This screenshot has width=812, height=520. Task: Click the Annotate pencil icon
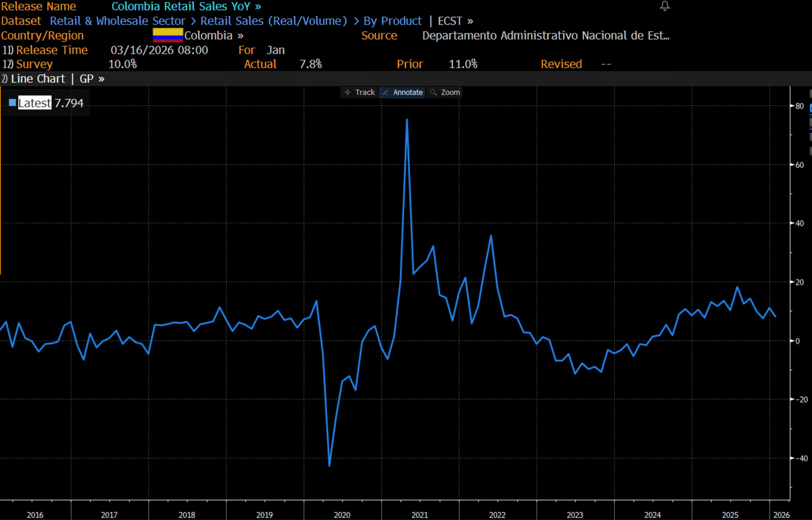[386, 92]
